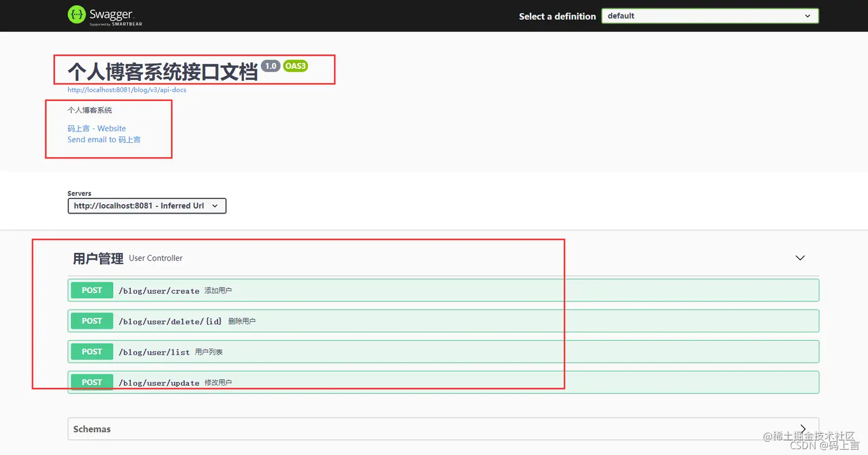The width and height of the screenshot is (868, 455).
Task: Open the 码上言 - Website link
Action: pos(96,129)
